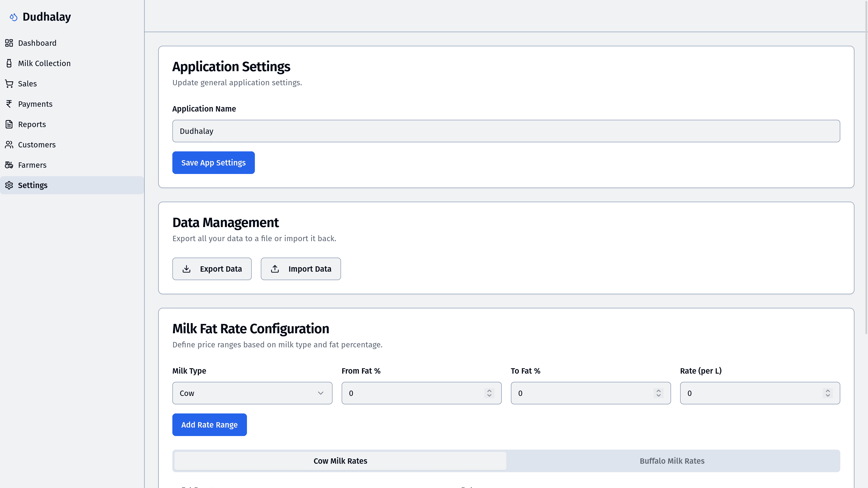The width and height of the screenshot is (868, 488).
Task: Expand the Milk Type dropdown
Action: coord(252,393)
